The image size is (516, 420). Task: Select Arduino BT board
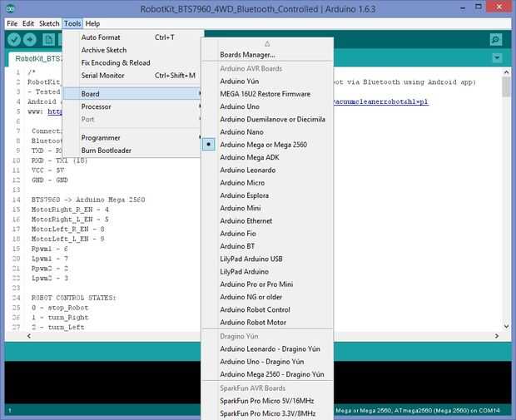pos(267,246)
